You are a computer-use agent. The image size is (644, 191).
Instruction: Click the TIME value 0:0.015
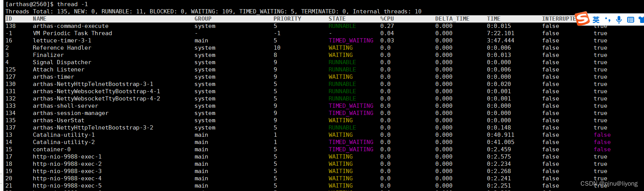tap(499, 26)
